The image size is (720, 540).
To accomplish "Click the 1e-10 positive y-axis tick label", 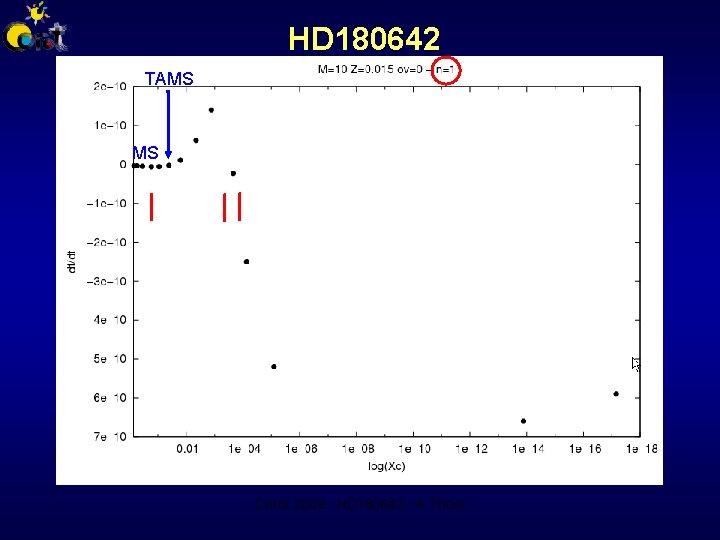I will point(110,125).
